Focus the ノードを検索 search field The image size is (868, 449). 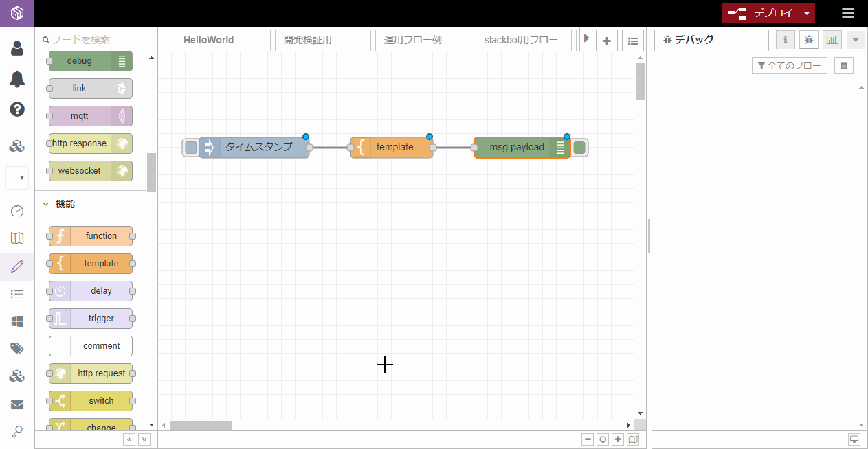pos(96,40)
